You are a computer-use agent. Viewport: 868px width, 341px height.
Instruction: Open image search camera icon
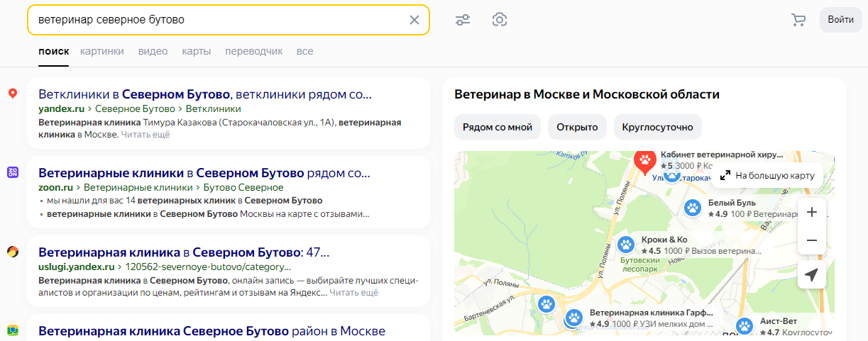coord(500,19)
